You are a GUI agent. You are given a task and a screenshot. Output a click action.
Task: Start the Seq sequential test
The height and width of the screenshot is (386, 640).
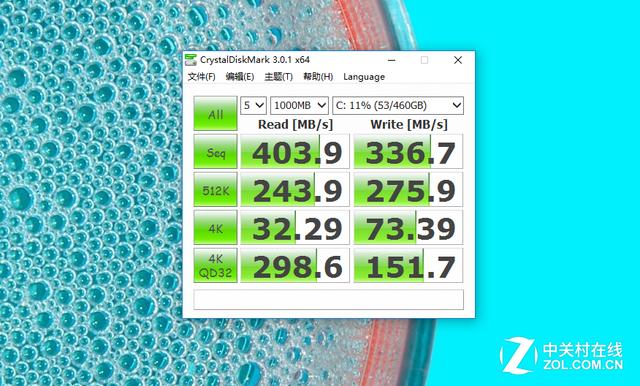[216, 151]
